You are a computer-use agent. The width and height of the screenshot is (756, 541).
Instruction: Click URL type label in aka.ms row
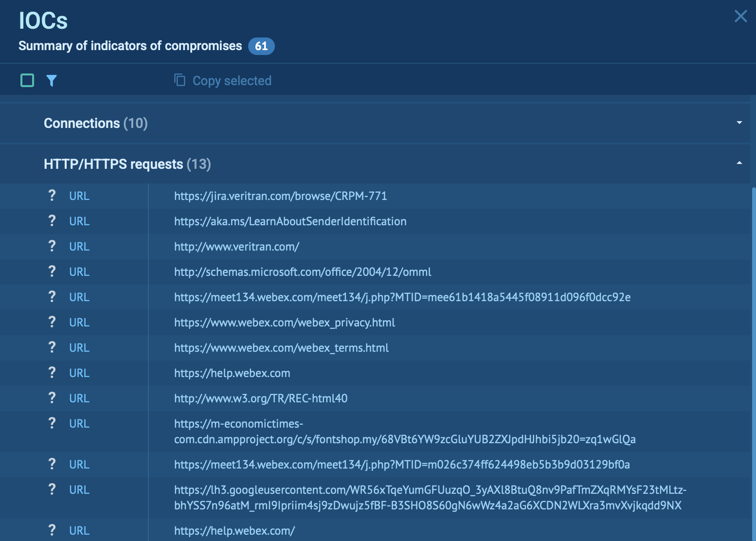pyautogui.click(x=79, y=221)
